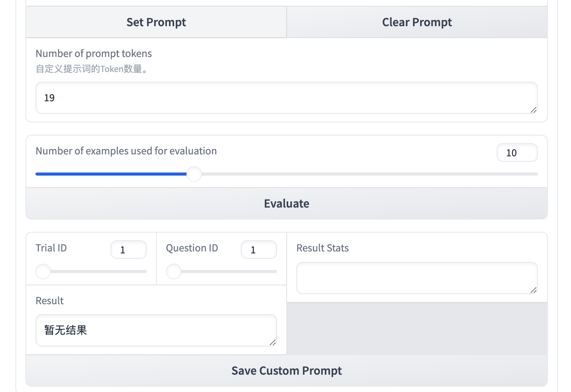Click the Result text box showing 暂无结果

coord(156,330)
